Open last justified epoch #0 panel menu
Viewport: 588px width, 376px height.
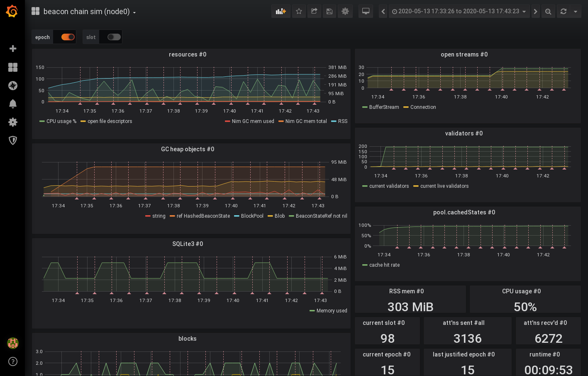464,354
